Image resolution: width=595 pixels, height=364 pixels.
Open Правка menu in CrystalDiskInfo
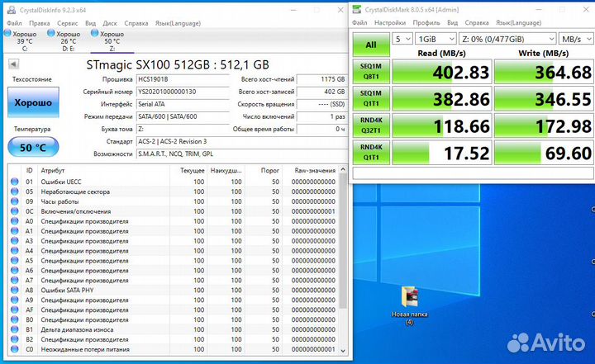40,23
